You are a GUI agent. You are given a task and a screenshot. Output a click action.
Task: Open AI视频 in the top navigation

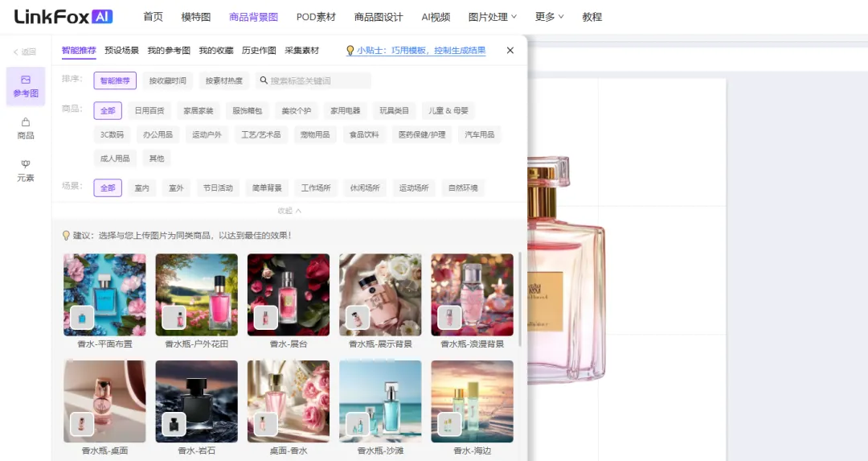point(436,17)
